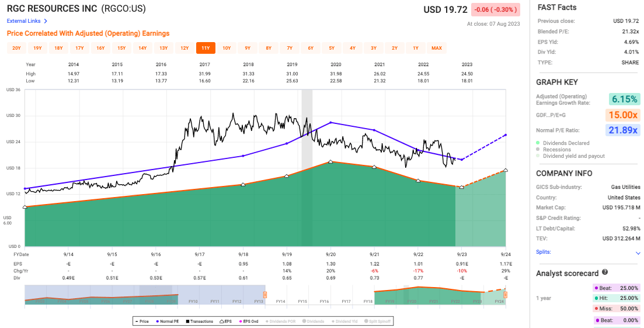The image size is (644, 328).
Task: Toggle the Transactions legend marker
Action: [187, 322]
